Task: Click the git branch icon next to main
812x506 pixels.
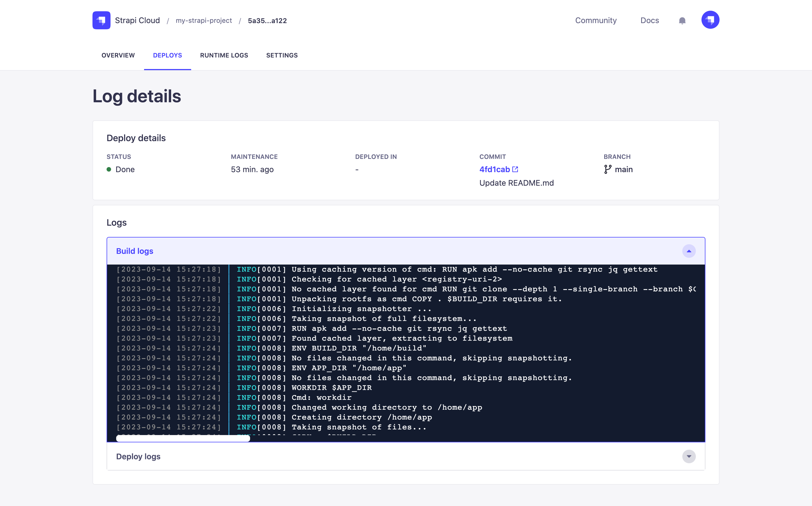Action: [x=607, y=169]
